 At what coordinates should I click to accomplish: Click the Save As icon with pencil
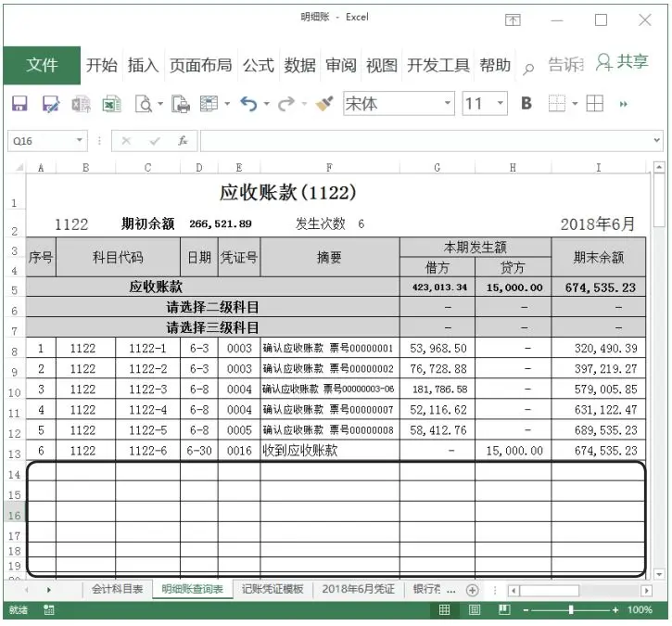[x=51, y=104]
